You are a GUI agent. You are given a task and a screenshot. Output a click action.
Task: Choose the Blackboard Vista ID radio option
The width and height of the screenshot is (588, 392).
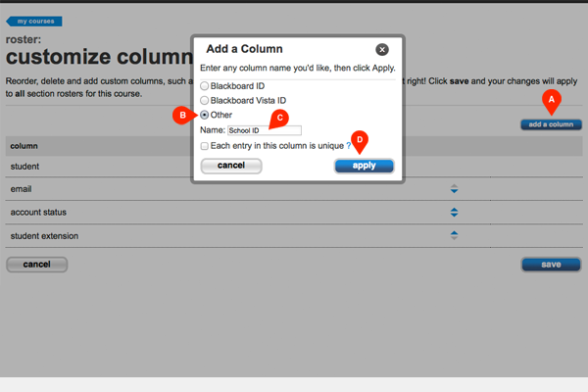[205, 100]
